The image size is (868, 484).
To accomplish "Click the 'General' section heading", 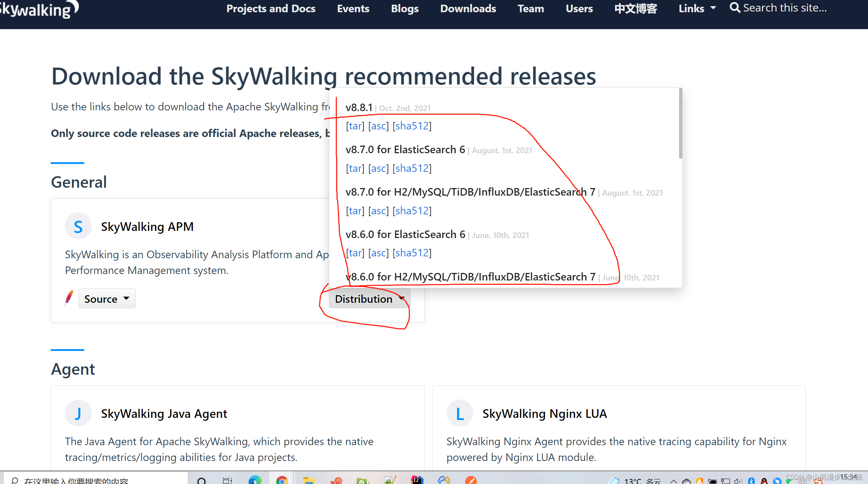I will tap(79, 182).
